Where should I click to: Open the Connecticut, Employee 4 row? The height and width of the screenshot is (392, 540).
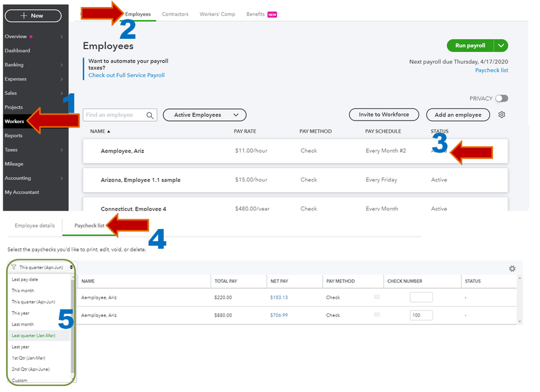tap(295, 204)
